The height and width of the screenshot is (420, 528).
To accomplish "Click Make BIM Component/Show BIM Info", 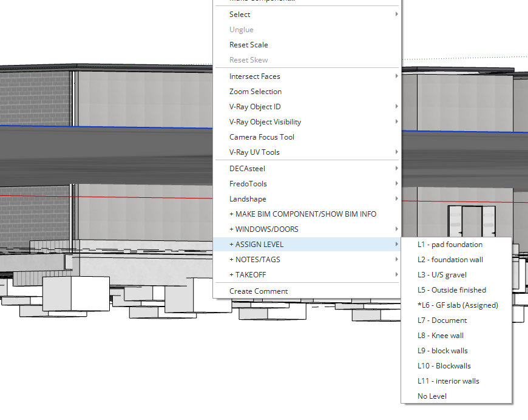I will (x=302, y=214).
